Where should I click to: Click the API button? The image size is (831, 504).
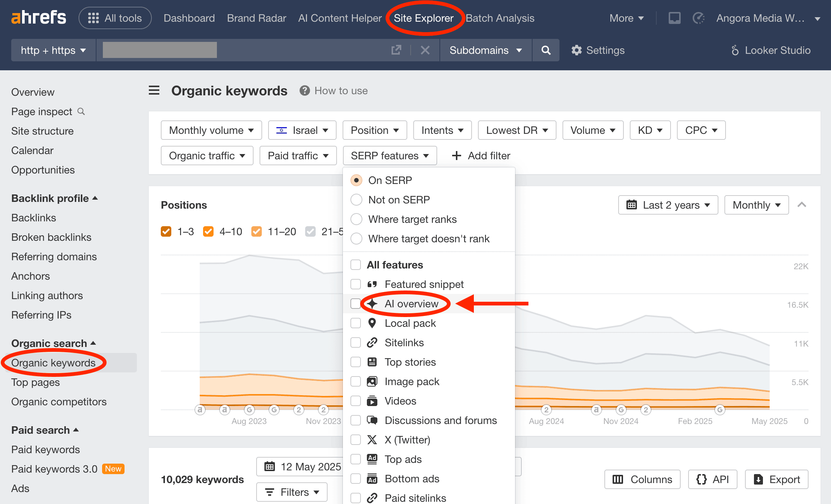[712, 479]
